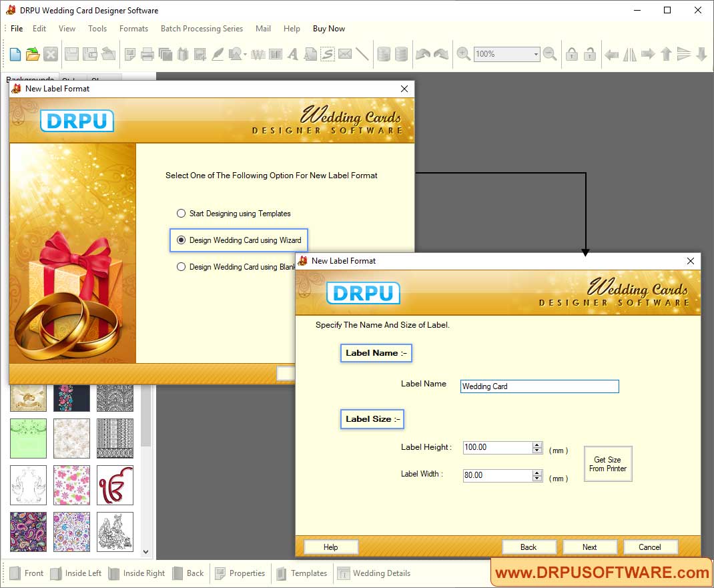Select 'Design Wedding Card using Blank' radio option
Screen dimensions: 714x588
[182, 267]
